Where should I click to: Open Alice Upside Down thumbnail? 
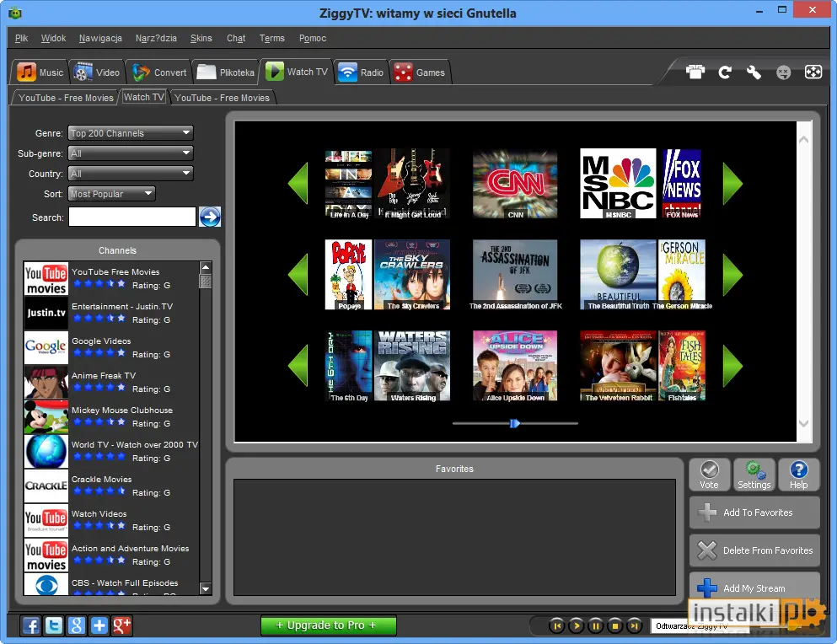[x=515, y=366]
